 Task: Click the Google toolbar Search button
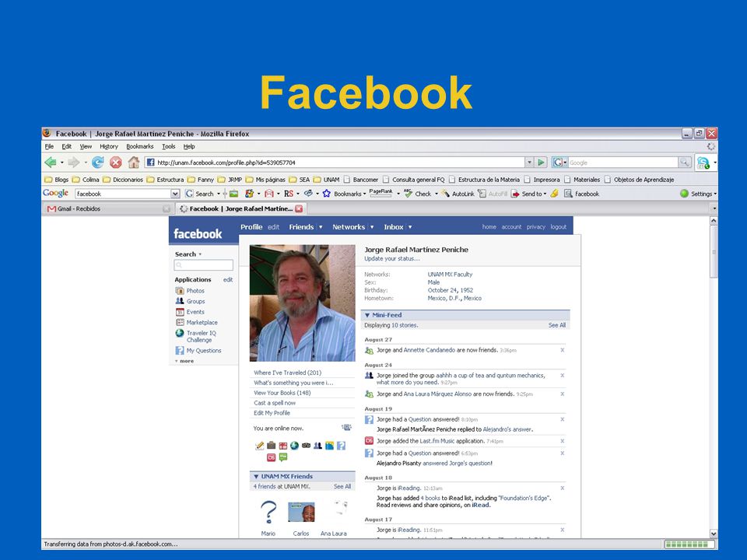pos(200,194)
